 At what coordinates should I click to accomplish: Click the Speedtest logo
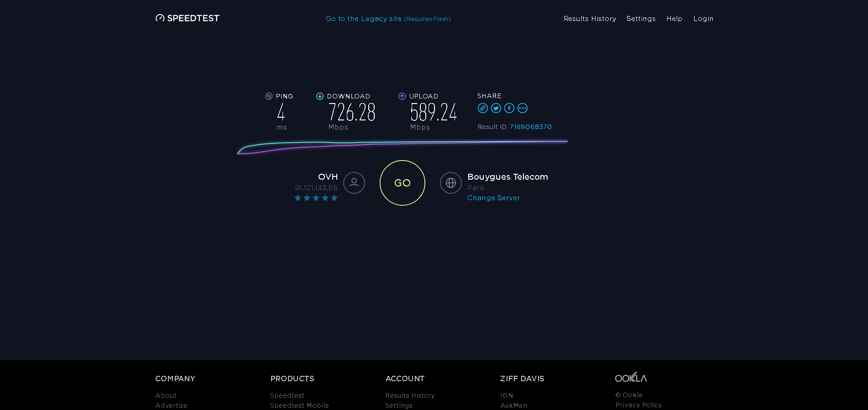tap(188, 18)
